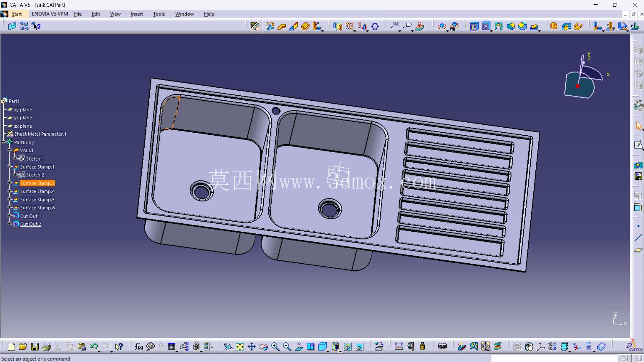Screen dimensions: 644x362
Task: Click the Fit All In icon
Action: [240, 347]
